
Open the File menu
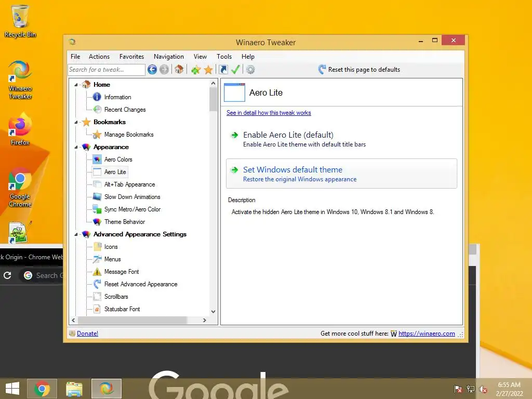(x=75, y=57)
